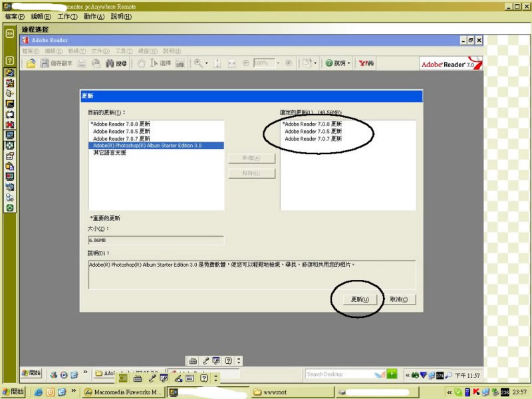This screenshot has width=532, height=399.
Task: Click the green go button beside Search Desktop
Action: tap(392, 374)
